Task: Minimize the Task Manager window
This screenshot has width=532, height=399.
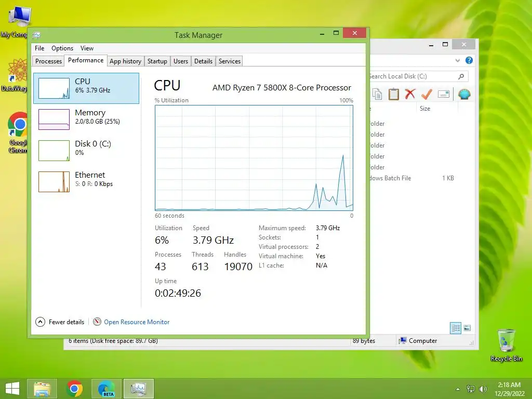Action: click(322, 34)
